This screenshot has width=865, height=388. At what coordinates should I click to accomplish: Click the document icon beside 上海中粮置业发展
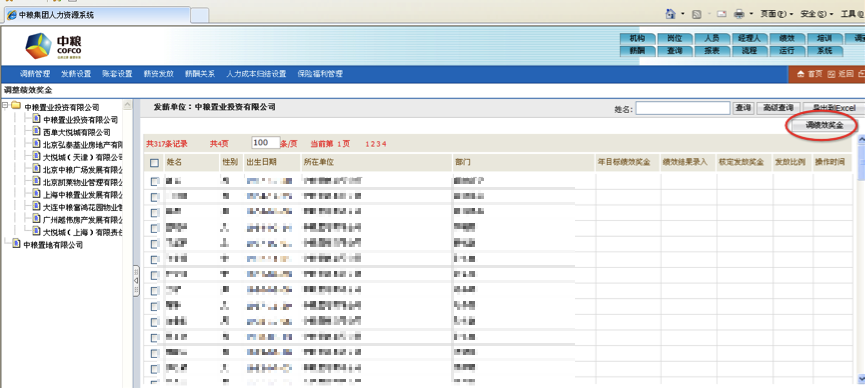pyautogui.click(x=36, y=194)
